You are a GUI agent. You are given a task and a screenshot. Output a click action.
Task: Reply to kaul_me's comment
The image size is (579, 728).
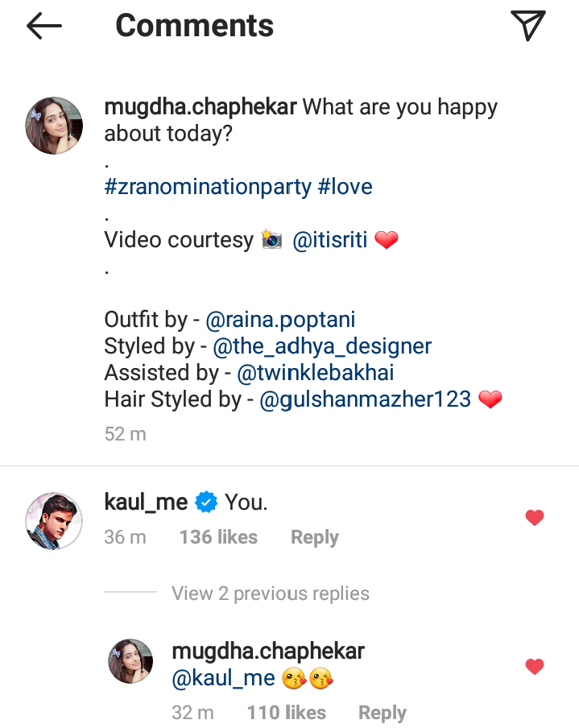(314, 537)
